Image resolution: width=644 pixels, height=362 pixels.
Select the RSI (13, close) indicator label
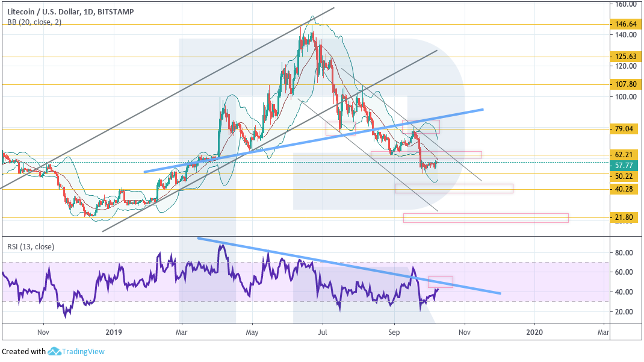tap(29, 246)
